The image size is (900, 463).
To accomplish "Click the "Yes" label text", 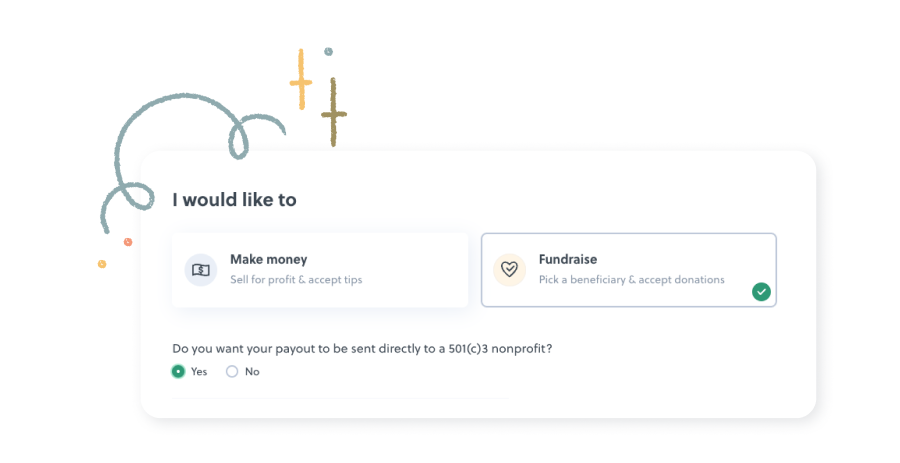I will 199,371.
